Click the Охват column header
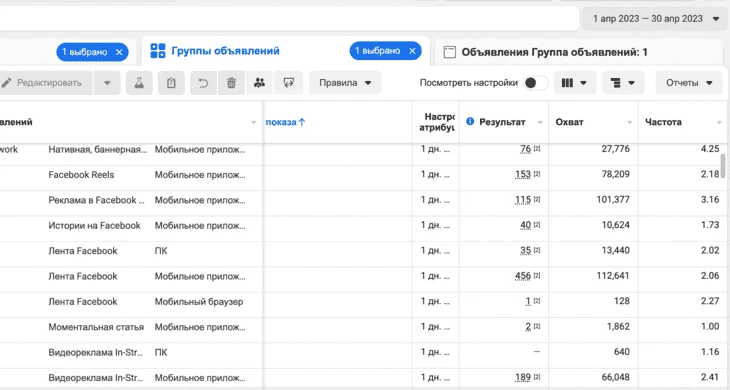730x390 pixels. (x=569, y=122)
